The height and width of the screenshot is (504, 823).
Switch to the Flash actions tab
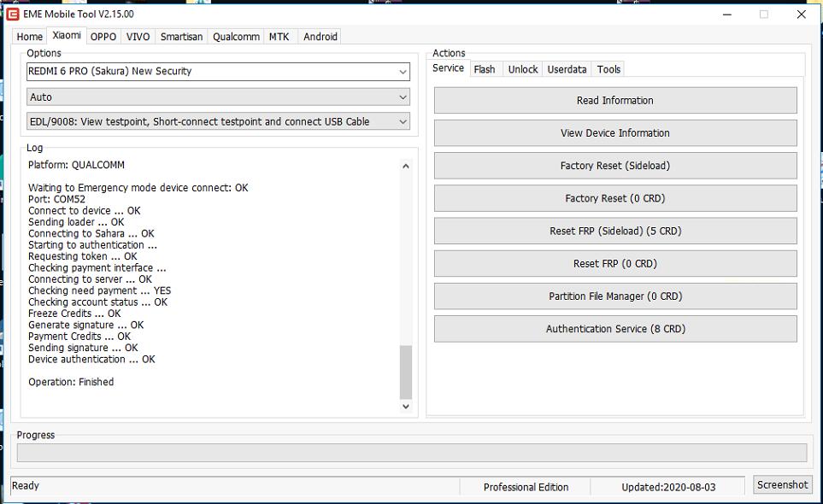tap(485, 69)
